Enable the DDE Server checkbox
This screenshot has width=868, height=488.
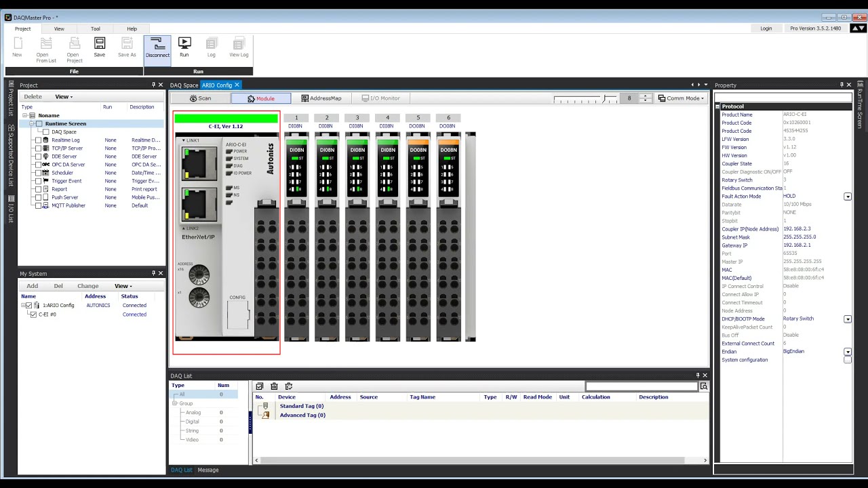[x=38, y=157]
